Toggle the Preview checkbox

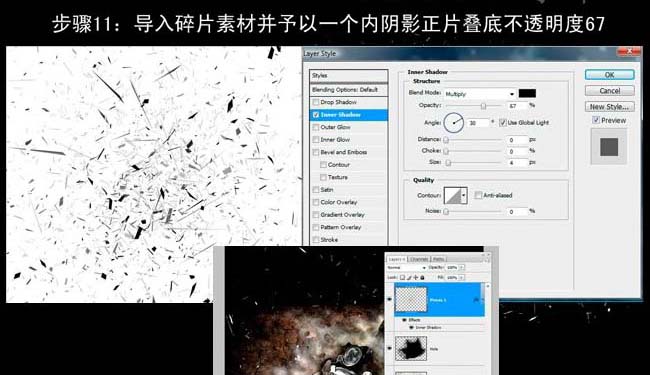596,120
